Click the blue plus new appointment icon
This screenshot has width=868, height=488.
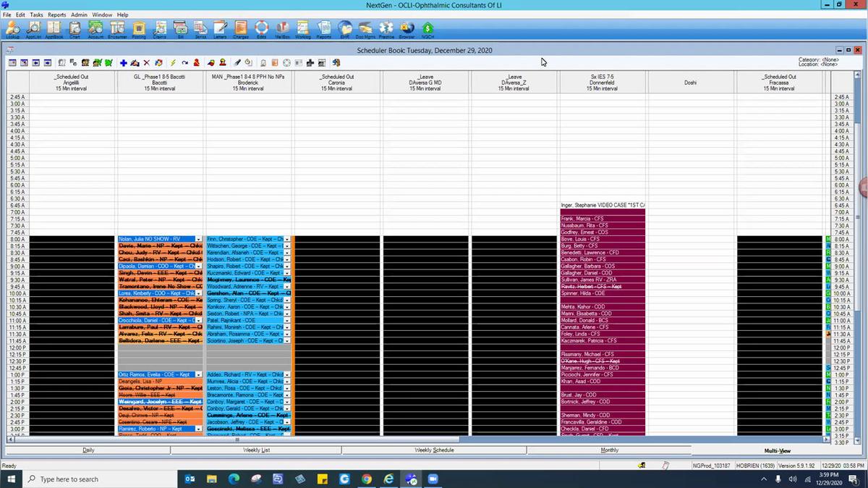[123, 63]
